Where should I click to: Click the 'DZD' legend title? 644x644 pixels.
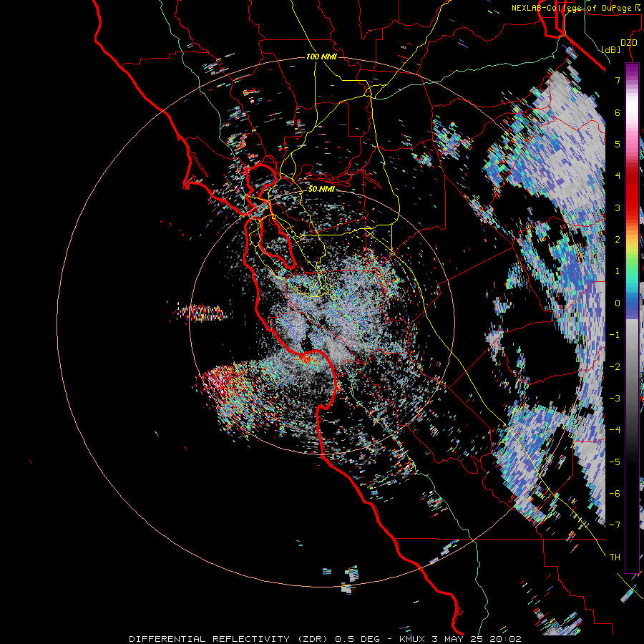pos(629,43)
